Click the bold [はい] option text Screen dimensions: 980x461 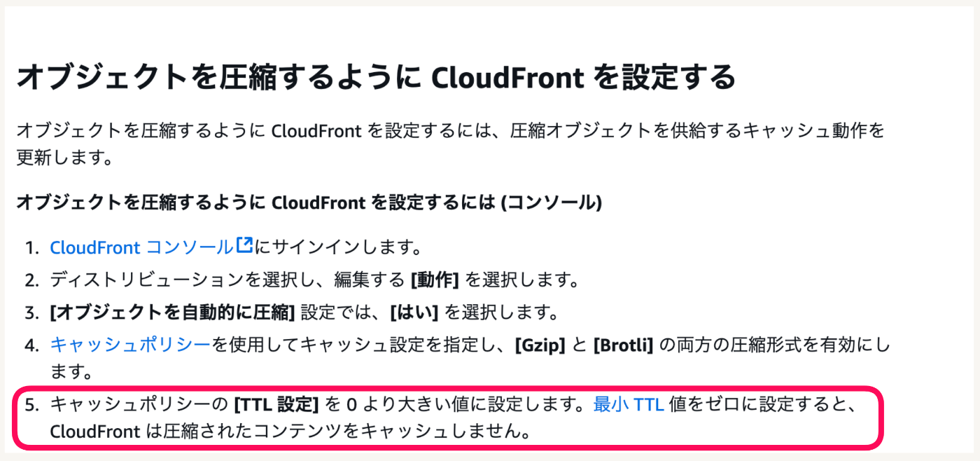click(414, 312)
